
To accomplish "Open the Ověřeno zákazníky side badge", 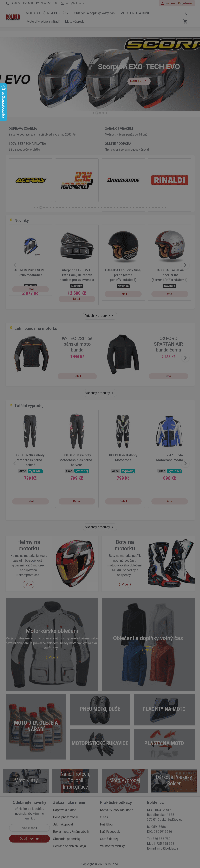I will point(3,102).
